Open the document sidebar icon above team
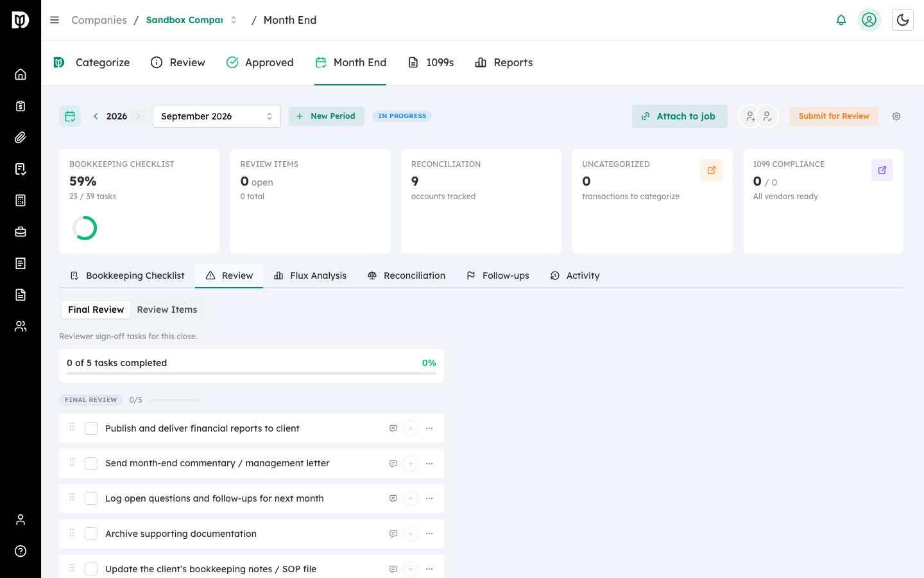This screenshot has width=924, height=578. (21, 295)
